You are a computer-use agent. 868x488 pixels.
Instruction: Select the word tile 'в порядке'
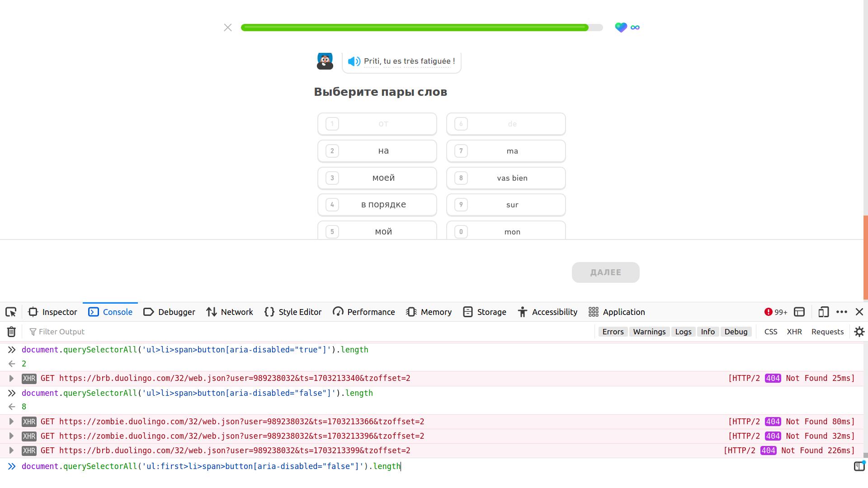[377, 205]
